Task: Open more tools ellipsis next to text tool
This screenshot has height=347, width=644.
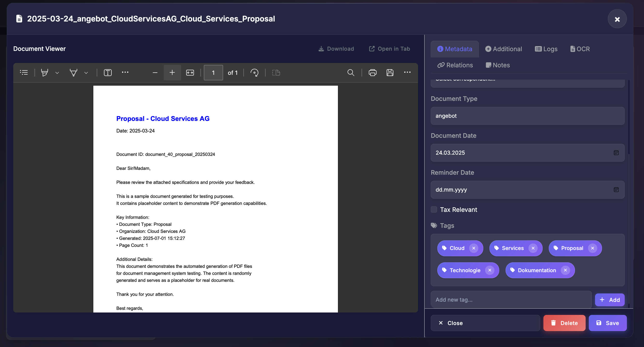Action: 125,72
